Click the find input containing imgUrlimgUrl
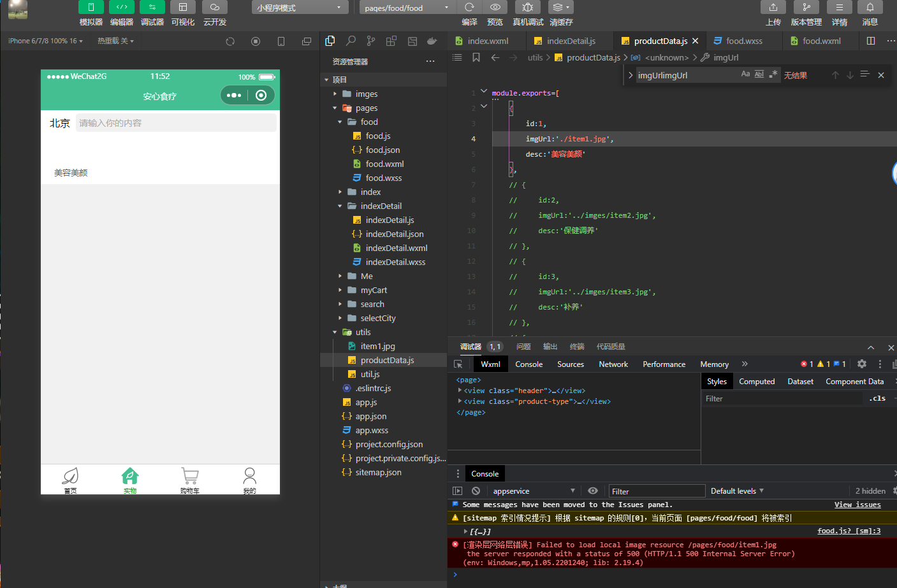This screenshot has height=588, width=897. 686,75
